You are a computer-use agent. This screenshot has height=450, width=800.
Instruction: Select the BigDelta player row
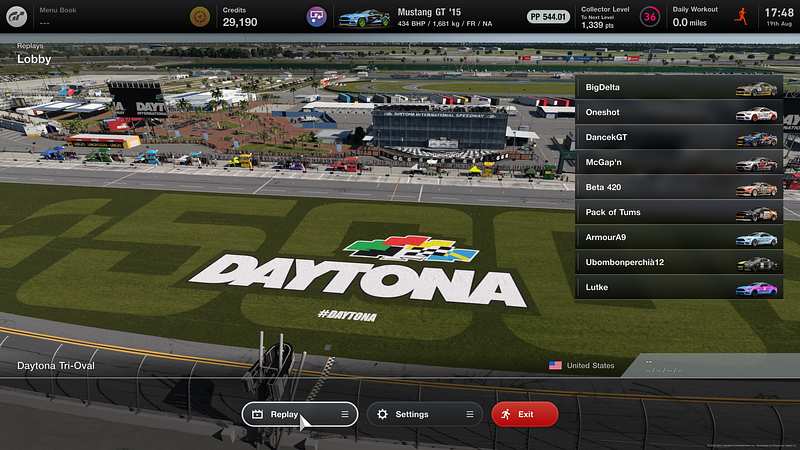pyautogui.click(x=679, y=87)
